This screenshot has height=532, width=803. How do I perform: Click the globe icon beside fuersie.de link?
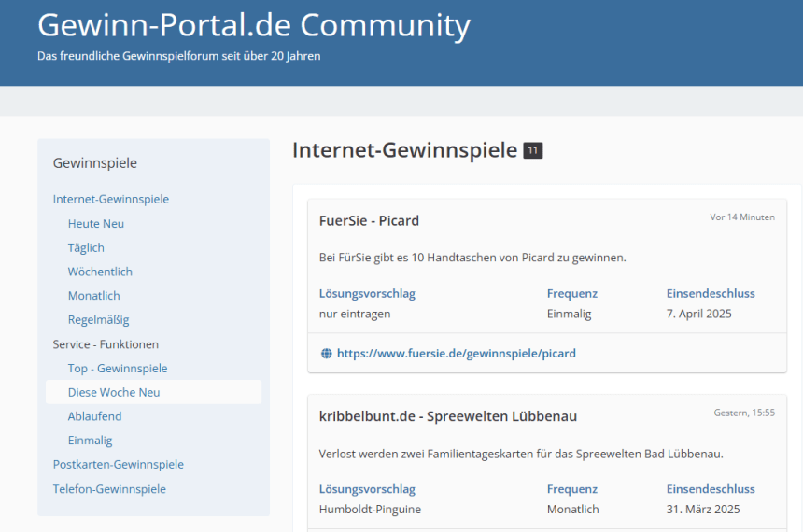(326, 354)
